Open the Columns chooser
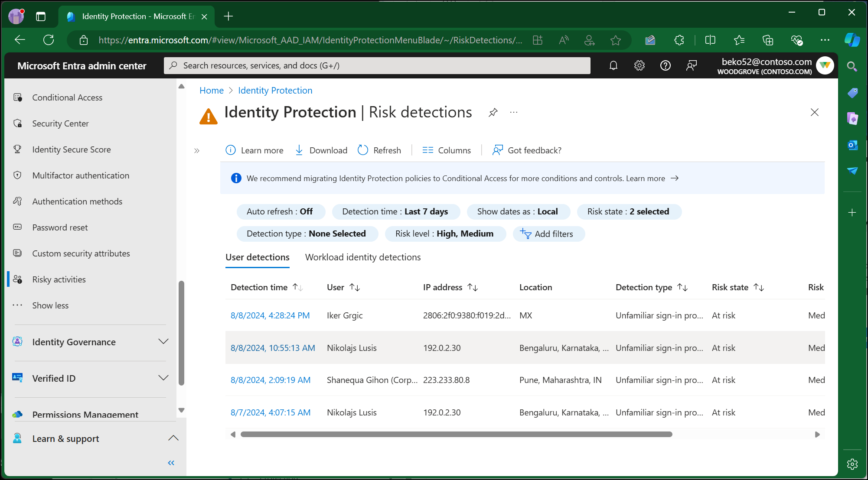868x480 pixels. (447, 150)
